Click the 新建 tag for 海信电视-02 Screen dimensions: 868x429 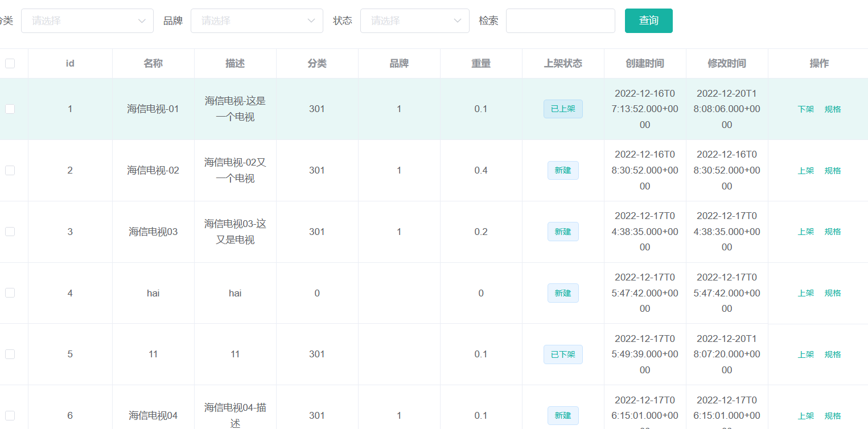click(x=563, y=170)
